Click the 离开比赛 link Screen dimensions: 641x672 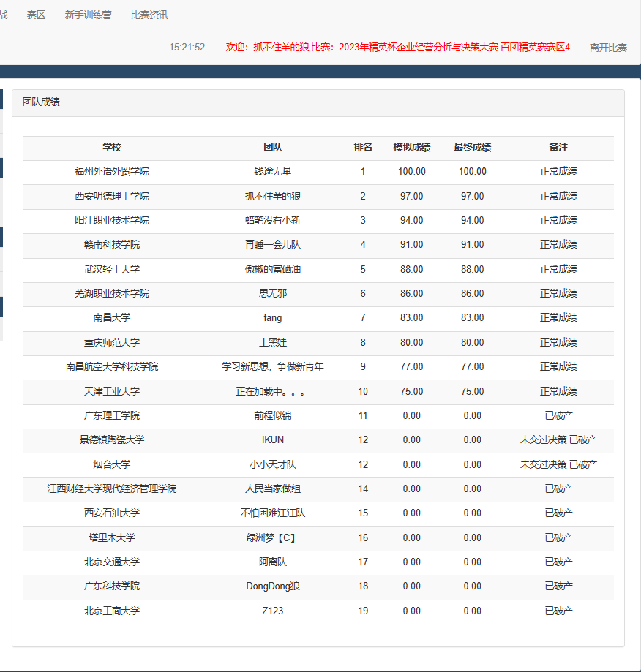coord(608,48)
